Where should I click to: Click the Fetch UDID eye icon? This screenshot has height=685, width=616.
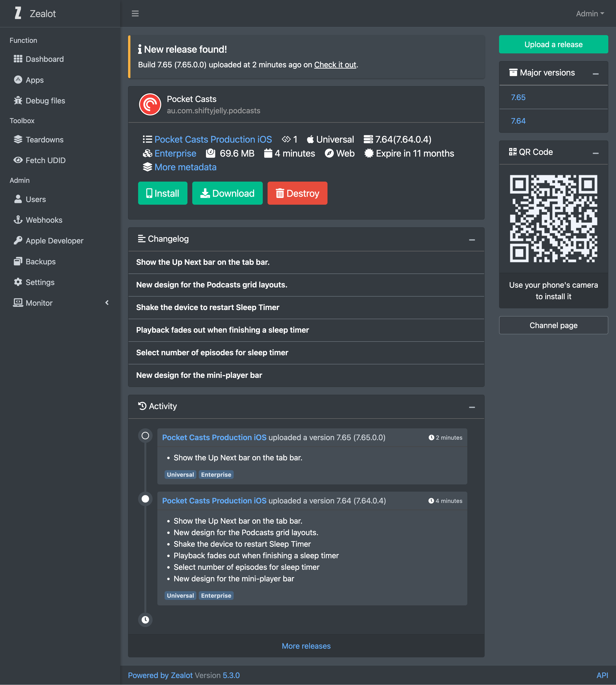(18, 160)
